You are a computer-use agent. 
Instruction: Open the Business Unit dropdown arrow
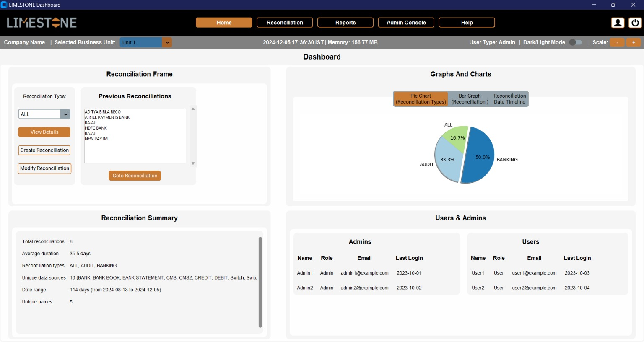167,42
